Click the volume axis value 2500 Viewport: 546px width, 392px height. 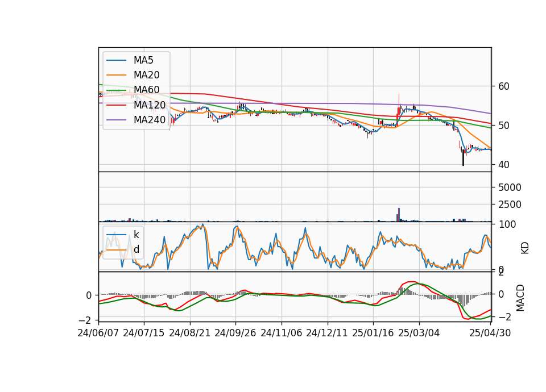[510, 205]
